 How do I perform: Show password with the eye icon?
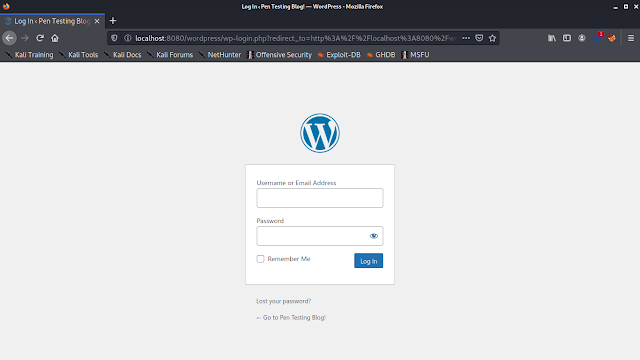tap(373, 236)
